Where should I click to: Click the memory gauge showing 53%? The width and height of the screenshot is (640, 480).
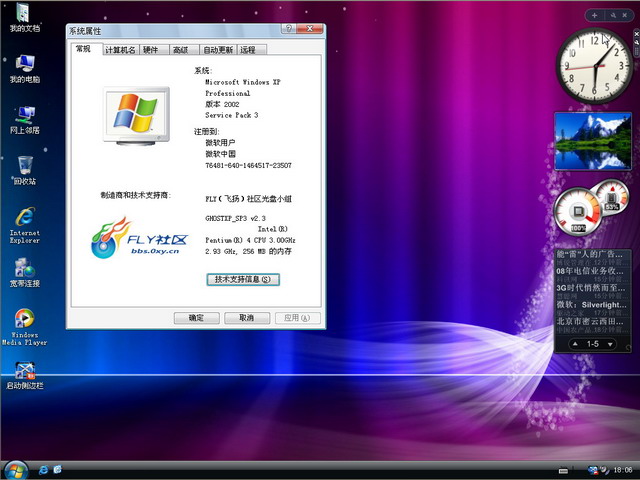611,196
